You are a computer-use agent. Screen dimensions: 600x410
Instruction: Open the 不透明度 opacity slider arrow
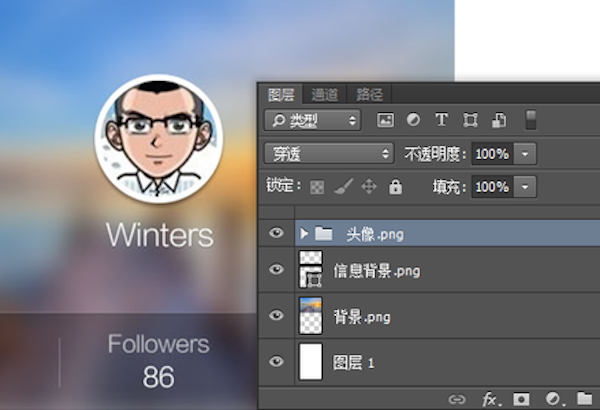tap(525, 154)
